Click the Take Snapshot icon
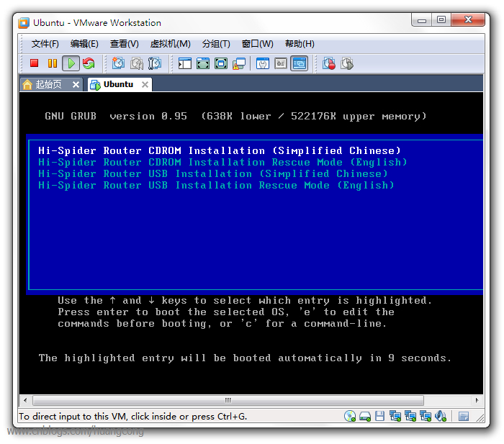The image size is (504, 444). coord(118,63)
